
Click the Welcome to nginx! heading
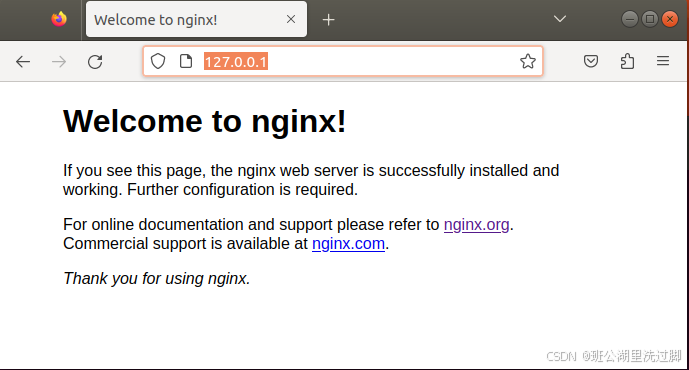(x=205, y=121)
